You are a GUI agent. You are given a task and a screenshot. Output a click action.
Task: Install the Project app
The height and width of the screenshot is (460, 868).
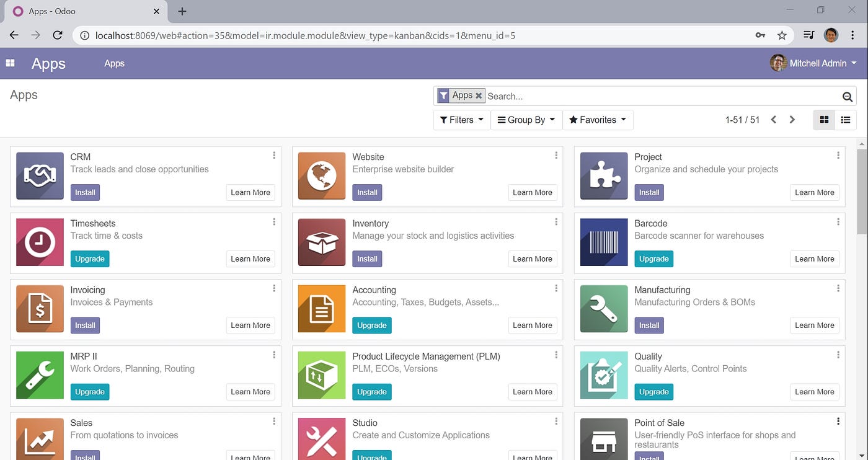coord(649,192)
